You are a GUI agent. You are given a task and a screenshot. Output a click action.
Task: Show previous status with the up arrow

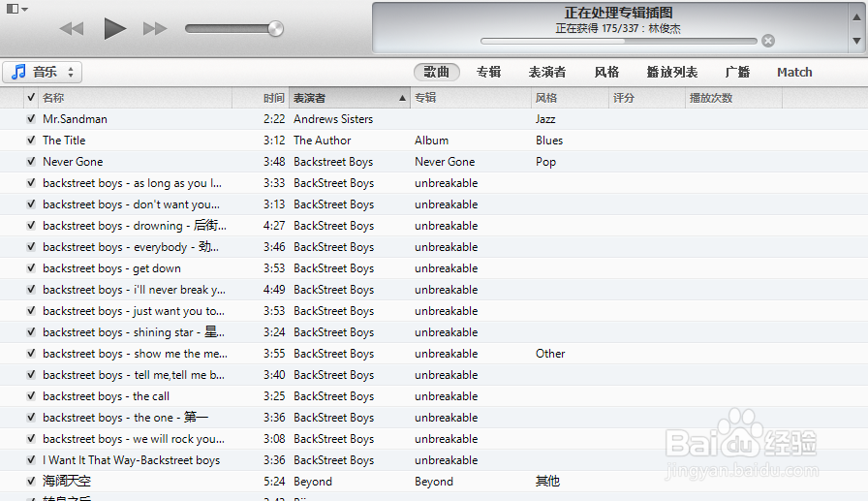click(856, 17)
